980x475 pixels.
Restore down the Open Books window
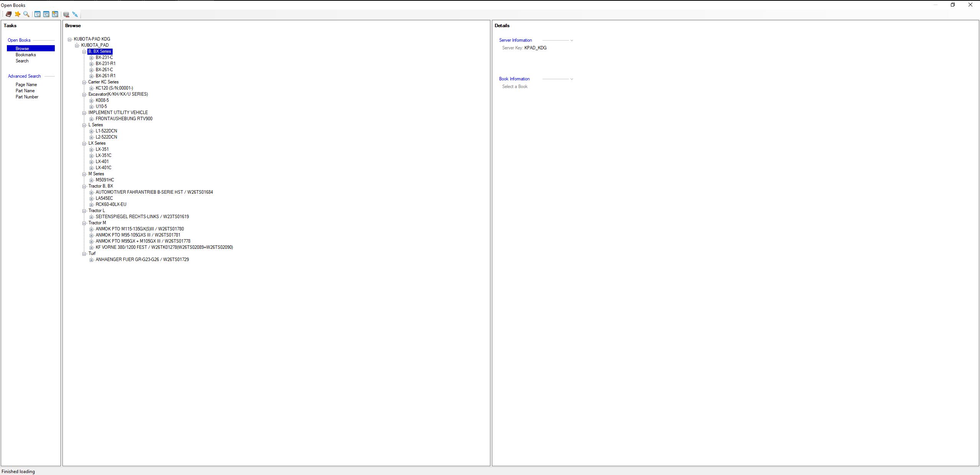point(953,5)
